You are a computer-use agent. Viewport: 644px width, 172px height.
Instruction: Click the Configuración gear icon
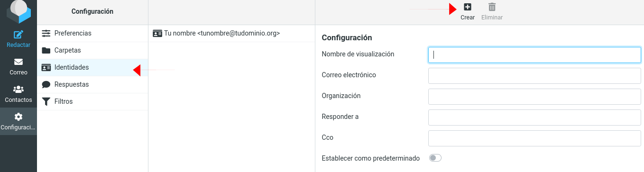coord(18,117)
